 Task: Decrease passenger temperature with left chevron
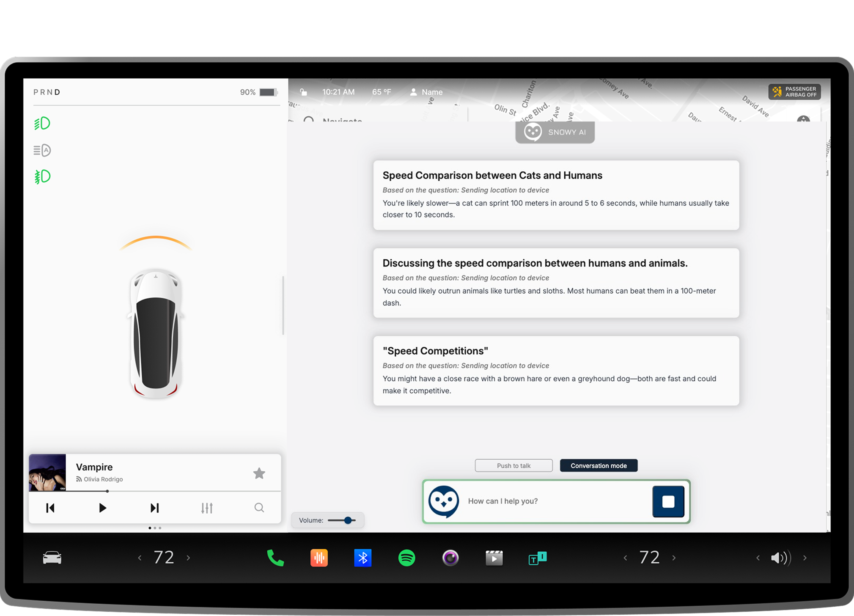625,558
